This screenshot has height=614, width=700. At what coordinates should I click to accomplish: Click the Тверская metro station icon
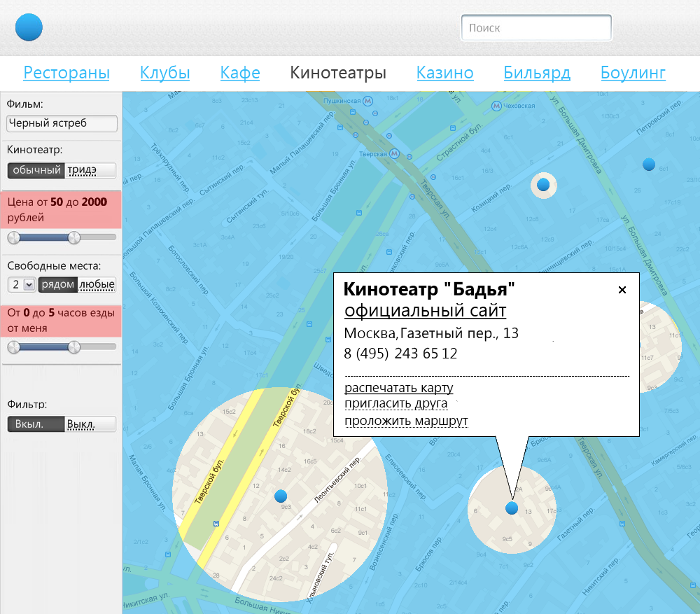(x=395, y=153)
